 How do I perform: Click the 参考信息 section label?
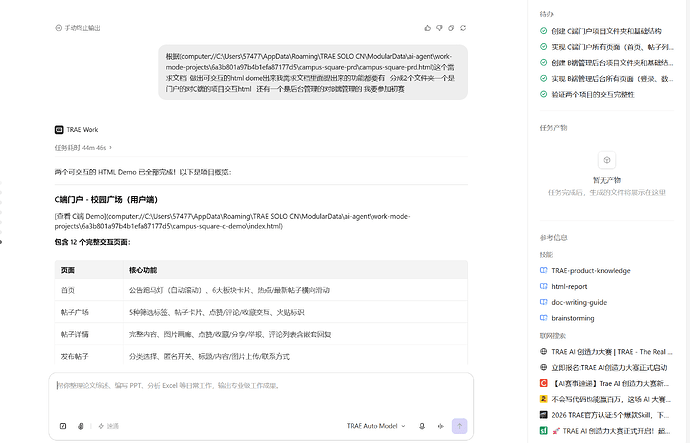[554, 238]
